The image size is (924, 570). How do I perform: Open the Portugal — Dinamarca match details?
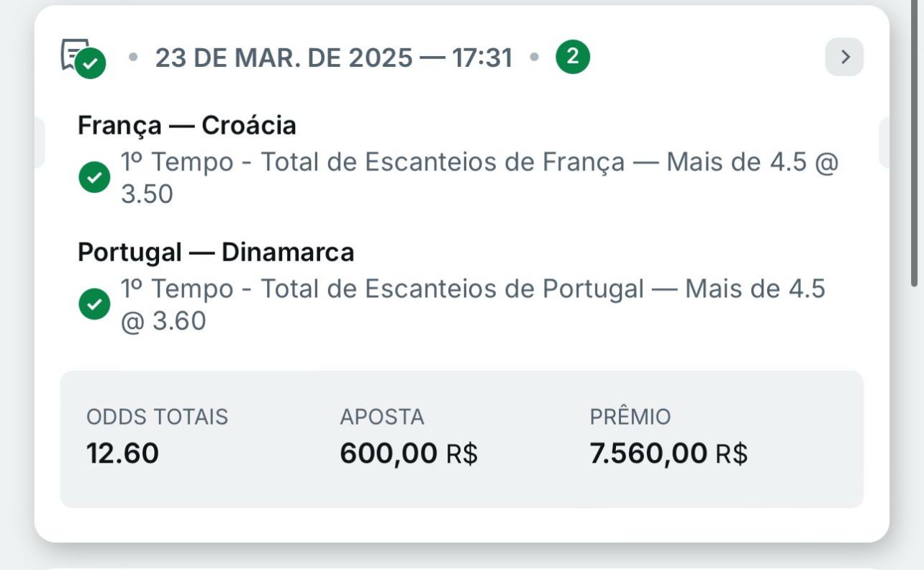[x=216, y=251]
